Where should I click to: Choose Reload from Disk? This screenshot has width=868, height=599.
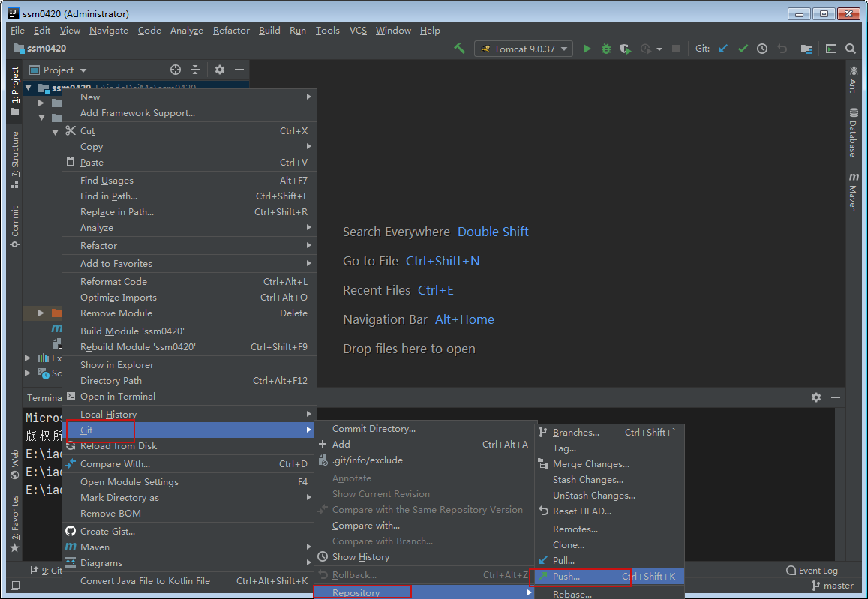click(x=189, y=446)
